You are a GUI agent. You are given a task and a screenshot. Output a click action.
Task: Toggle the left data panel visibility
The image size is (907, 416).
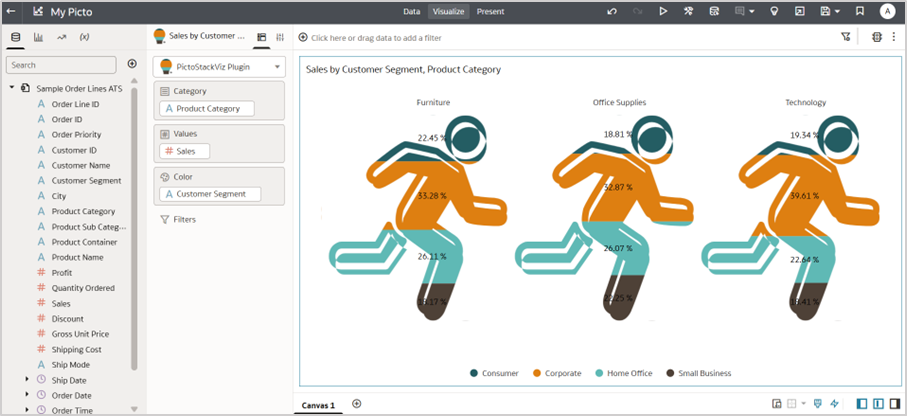862,404
